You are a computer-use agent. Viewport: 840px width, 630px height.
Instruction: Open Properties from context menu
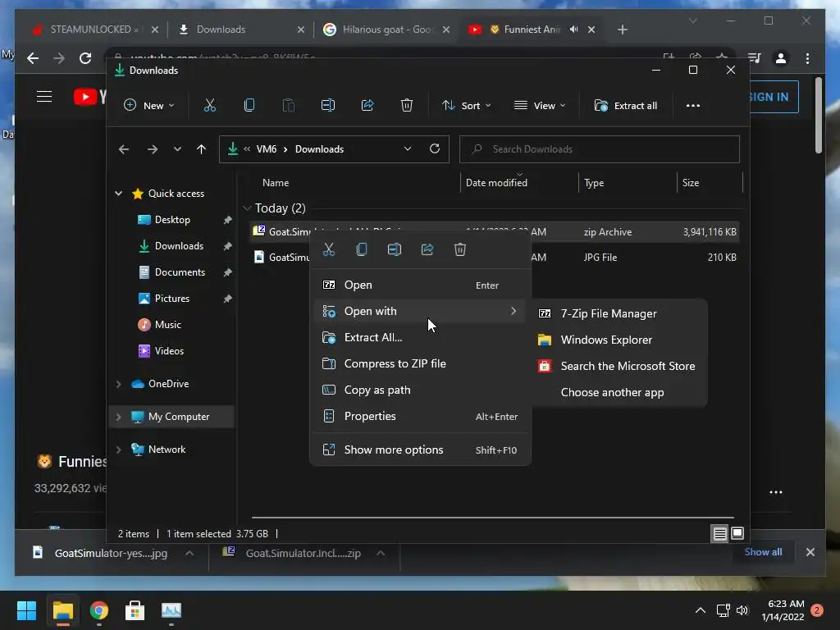pos(420,416)
